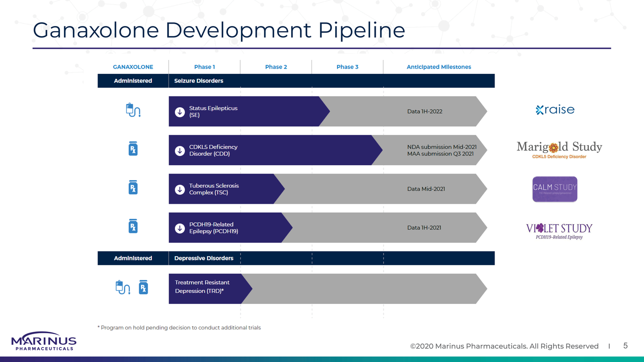Click the Rx bottle icon for PCDH19 row
Screen dimensions: 644x362
click(x=133, y=226)
